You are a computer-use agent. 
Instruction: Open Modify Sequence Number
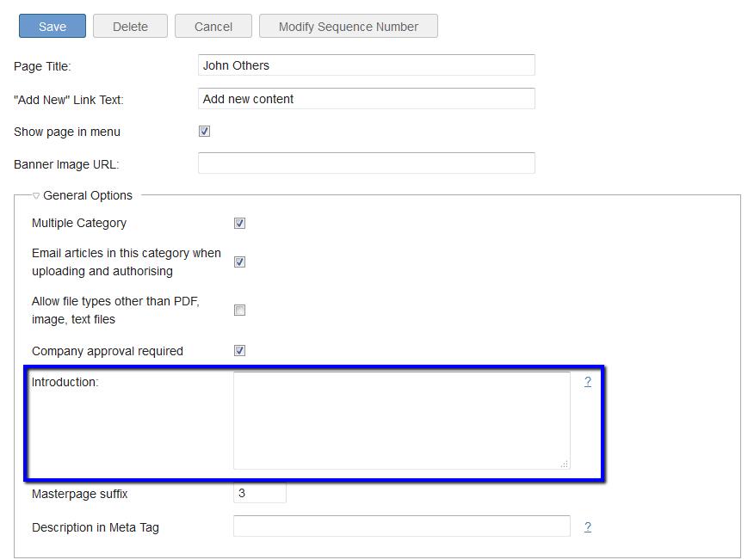coord(349,26)
